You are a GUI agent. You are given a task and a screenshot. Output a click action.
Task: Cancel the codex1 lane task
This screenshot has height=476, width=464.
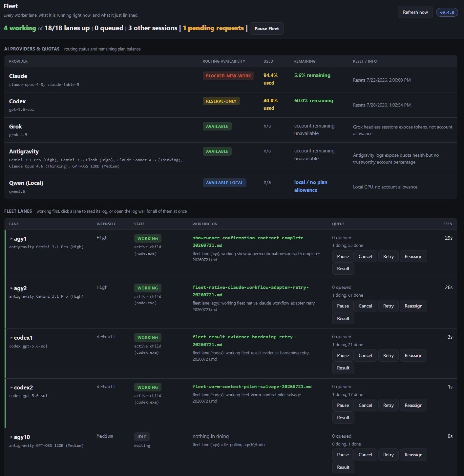click(x=365, y=355)
